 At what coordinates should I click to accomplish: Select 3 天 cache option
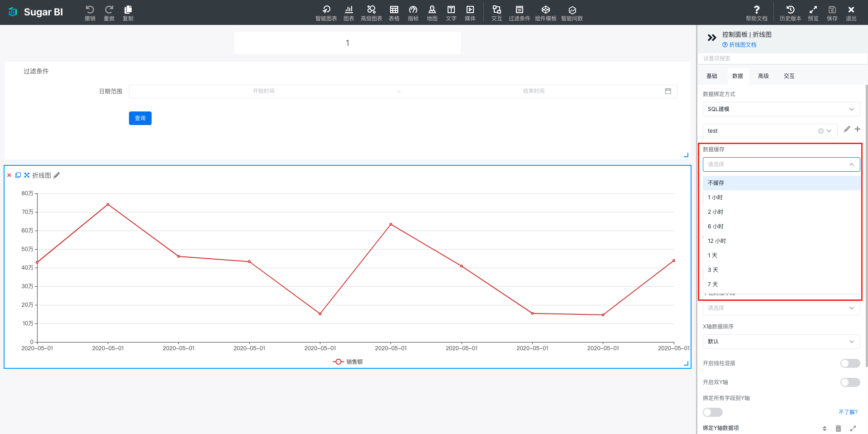782,270
